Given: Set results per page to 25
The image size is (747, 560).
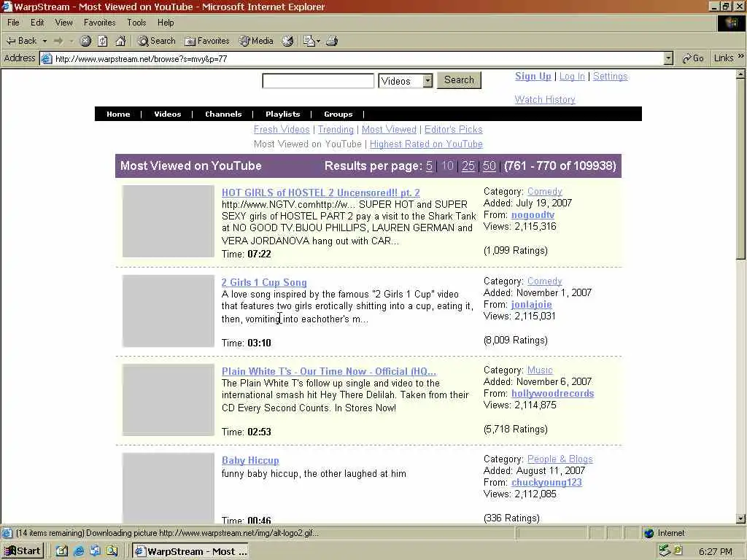Looking at the screenshot, I should tap(468, 166).
